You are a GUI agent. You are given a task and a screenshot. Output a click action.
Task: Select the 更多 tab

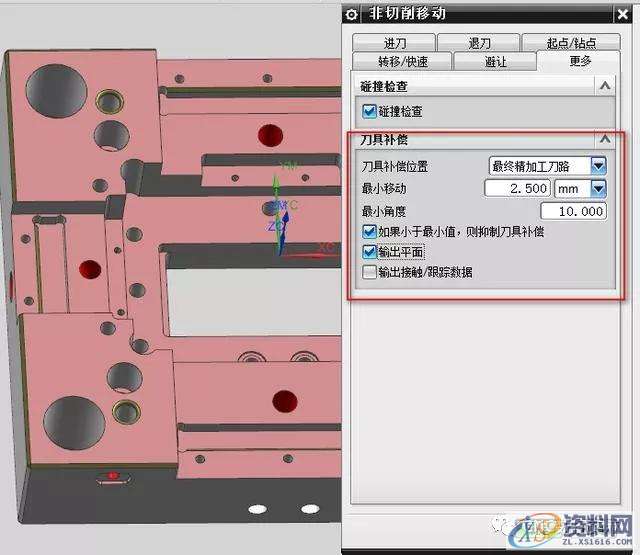578,61
